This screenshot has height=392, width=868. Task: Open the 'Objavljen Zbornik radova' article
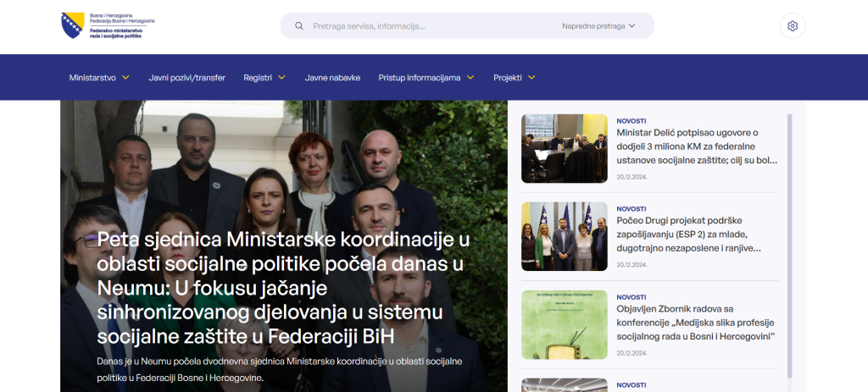(696, 323)
